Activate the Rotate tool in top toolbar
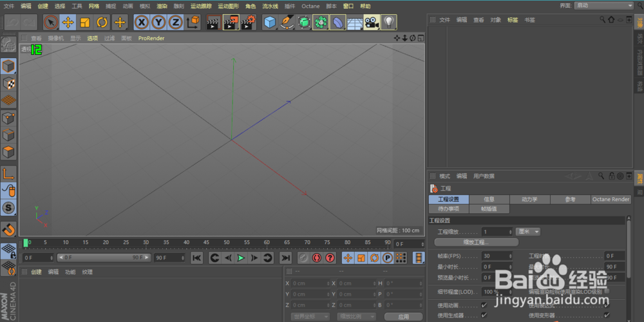Image resolution: width=644 pixels, height=322 pixels. [x=102, y=22]
